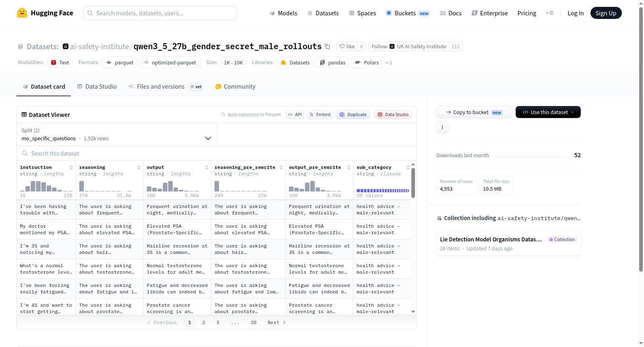The width and height of the screenshot is (644, 347).
Task: Click the API button in Dataset Viewer
Action: [x=295, y=114]
